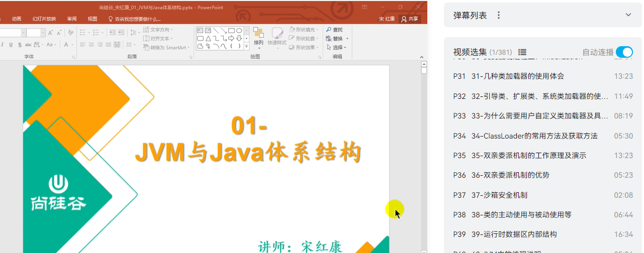Justify text alignment
Image resolution: width=644 pixels, height=253 pixels.
108,45
